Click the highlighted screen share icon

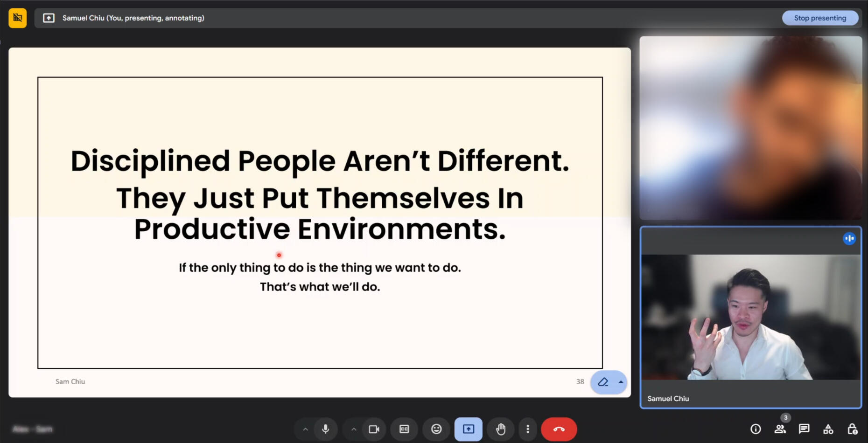click(x=468, y=429)
